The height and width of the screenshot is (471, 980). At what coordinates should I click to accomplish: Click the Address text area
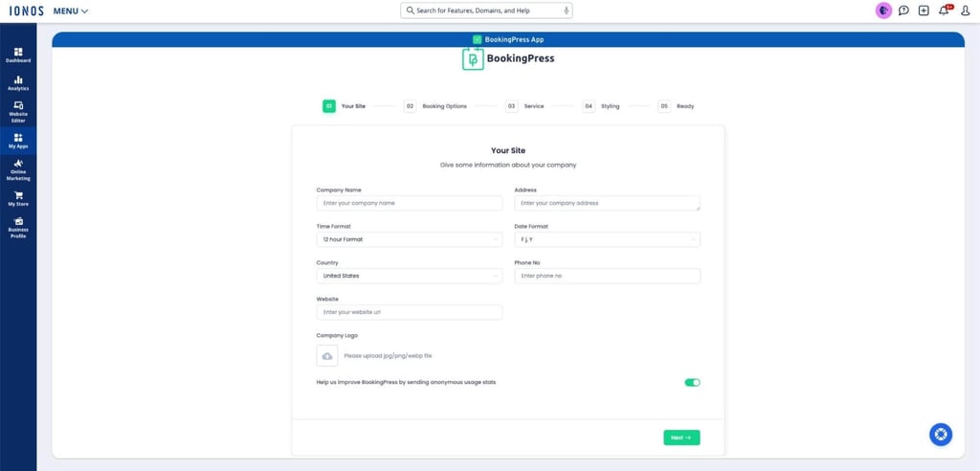(x=607, y=203)
